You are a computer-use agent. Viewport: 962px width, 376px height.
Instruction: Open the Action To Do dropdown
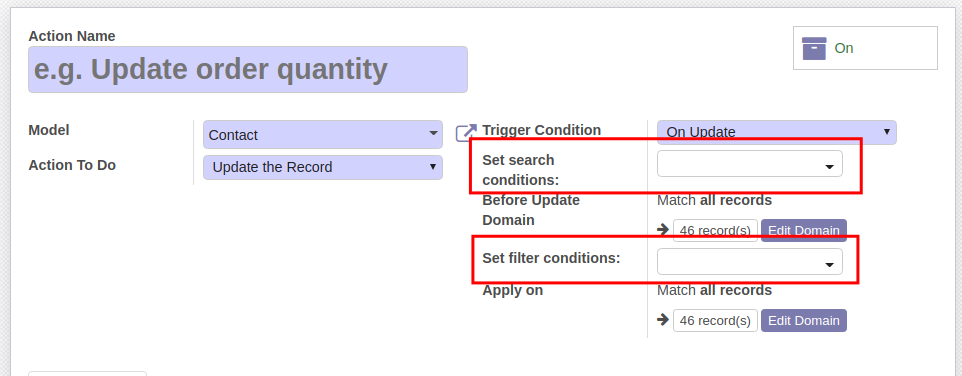coord(323,167)
